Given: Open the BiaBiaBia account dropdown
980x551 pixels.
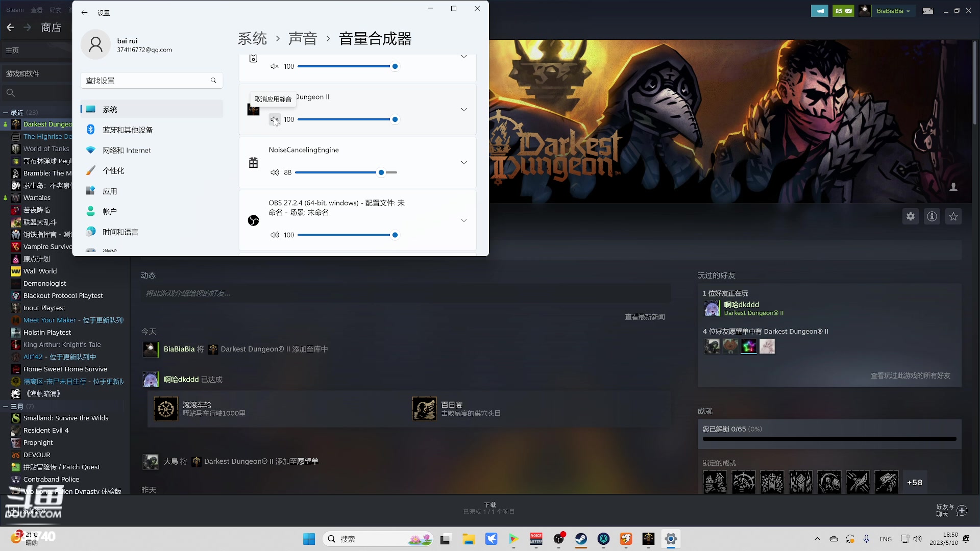Looking at the screenshot, I should point(893,11).
